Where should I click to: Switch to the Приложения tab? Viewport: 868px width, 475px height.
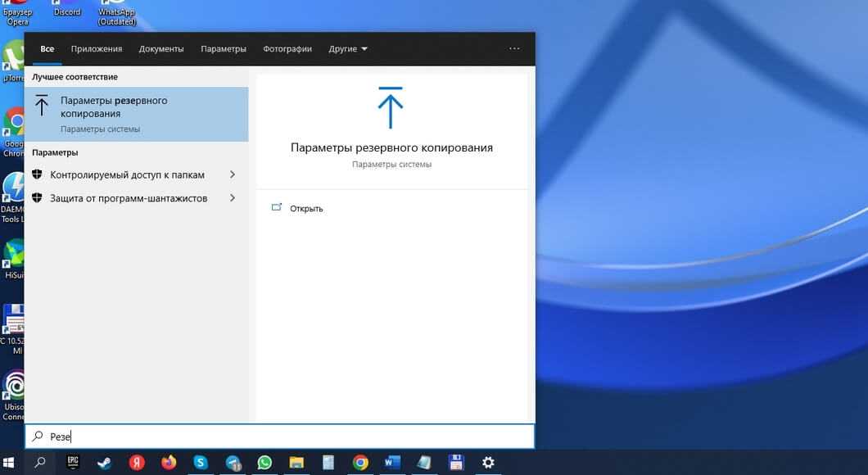pyautogui.click(x=97, y=49)
